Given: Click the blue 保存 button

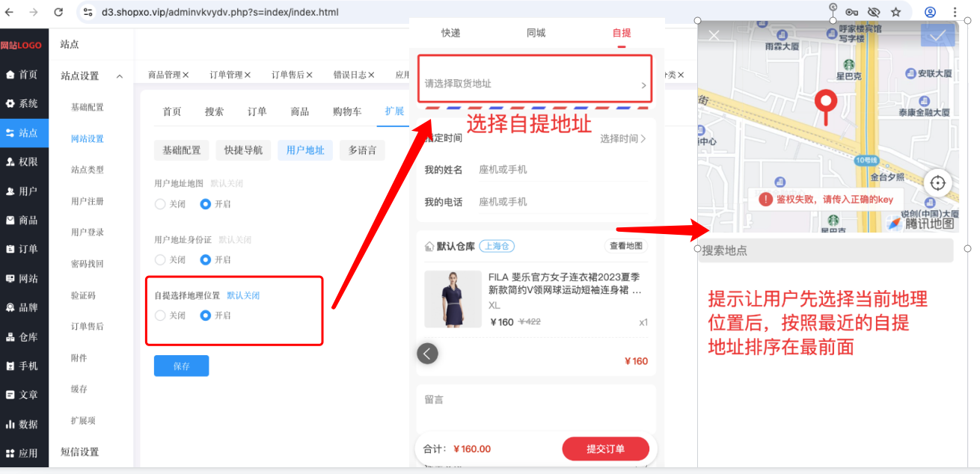Looking at the screenshot, I should [181, 366].
